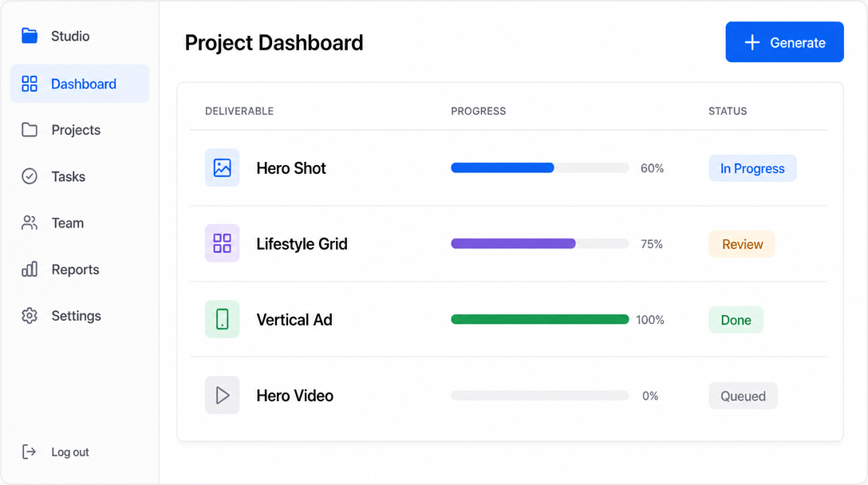
Task: Click the Dashboard grid icon in sidebar
Action: [30, 84]
